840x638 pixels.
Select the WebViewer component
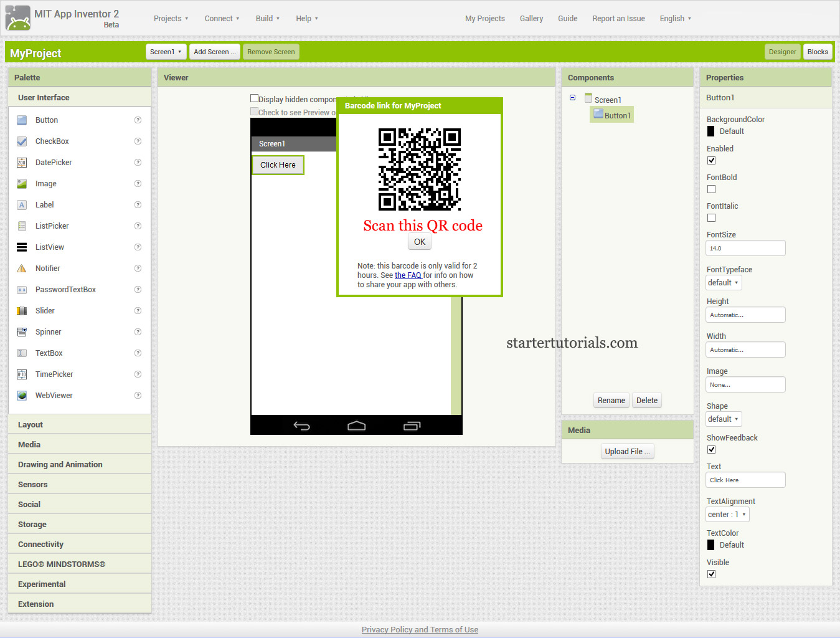54,395
